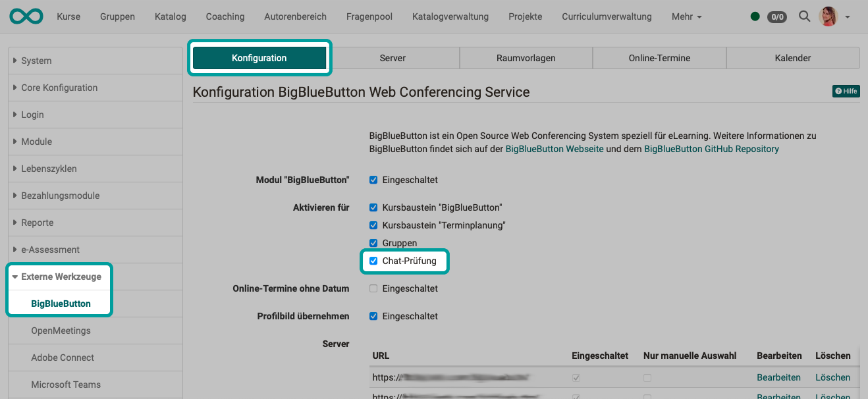Screen dimensions: 868x399
Task: Open the BigBlueButton Webseite link
Action: [x=554, y=149]
